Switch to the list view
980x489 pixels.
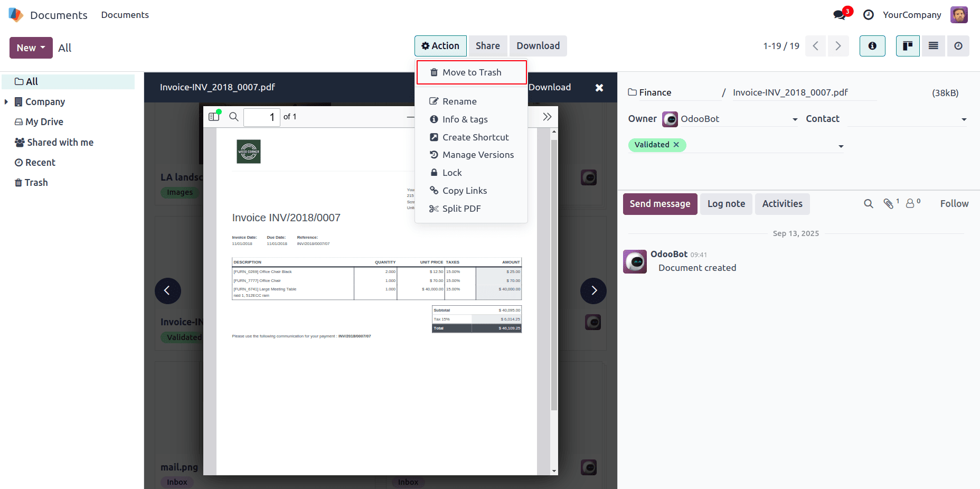coord(933,46)
